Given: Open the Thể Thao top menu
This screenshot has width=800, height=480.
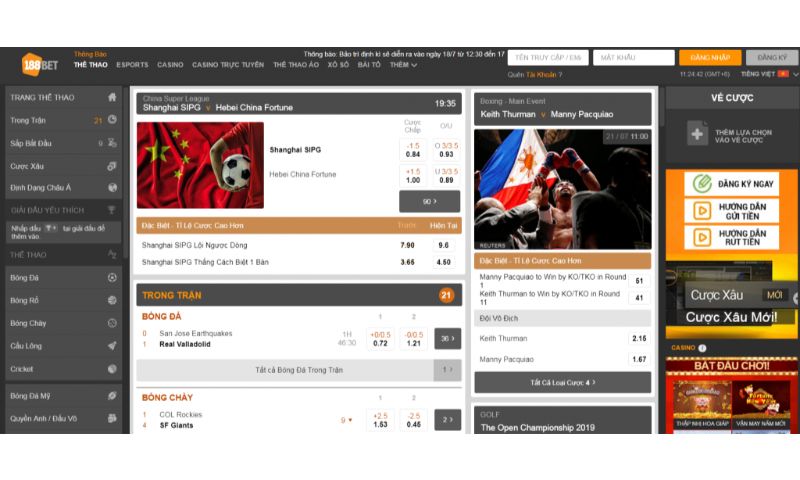Looking at the screenshot, I should tap(90, 65).
